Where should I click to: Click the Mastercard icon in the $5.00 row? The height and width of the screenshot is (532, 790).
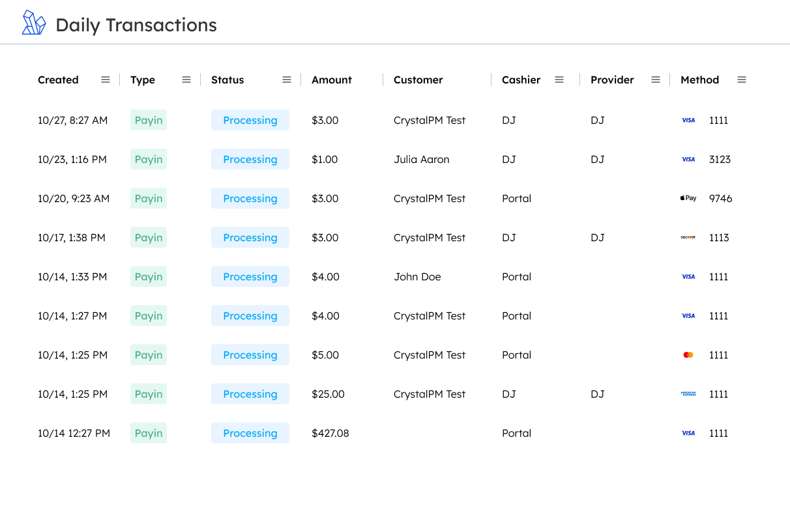click(688, 355)
